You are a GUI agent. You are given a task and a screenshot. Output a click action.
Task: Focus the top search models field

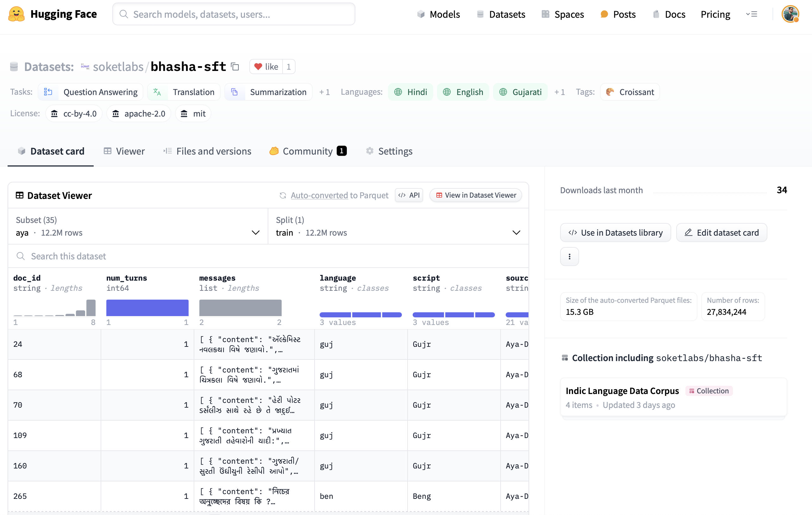coord(234,14)
